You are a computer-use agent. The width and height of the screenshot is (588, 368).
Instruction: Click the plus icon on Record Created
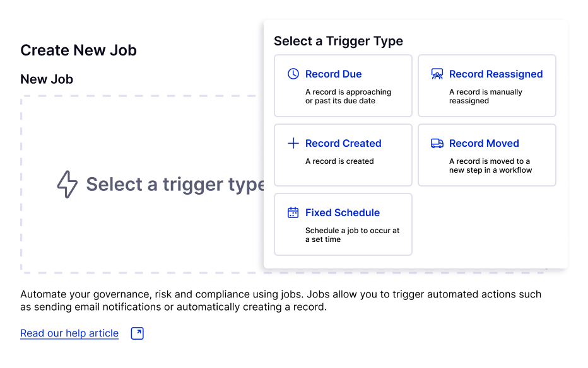(x=293, y=143)
